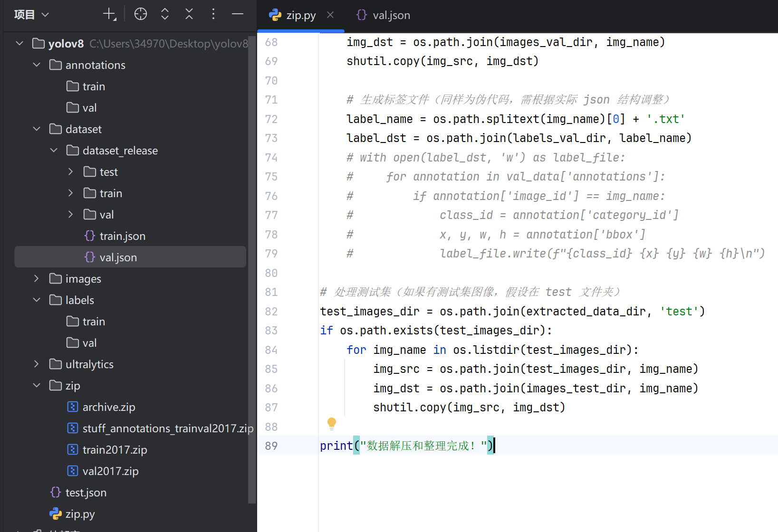The image size is (778, 532).
Task: Select stuff_annotations_trainval2017.zip file
Action: tap(130, 428)
